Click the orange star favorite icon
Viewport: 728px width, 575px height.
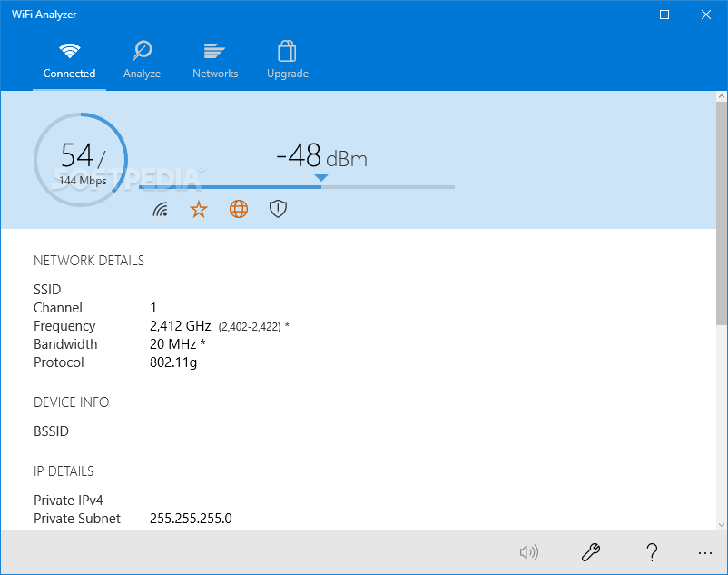(x=199, y=210)
